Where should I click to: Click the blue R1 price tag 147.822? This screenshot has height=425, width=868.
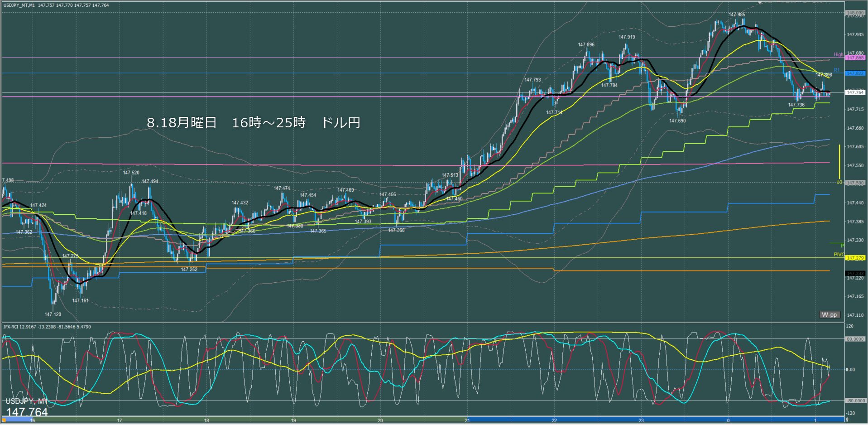pyautogui.click(x=855, y=73)
